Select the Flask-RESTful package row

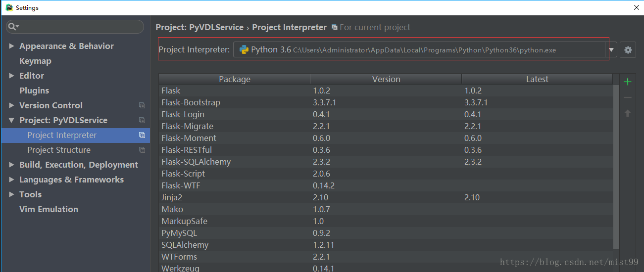point(386,150)
